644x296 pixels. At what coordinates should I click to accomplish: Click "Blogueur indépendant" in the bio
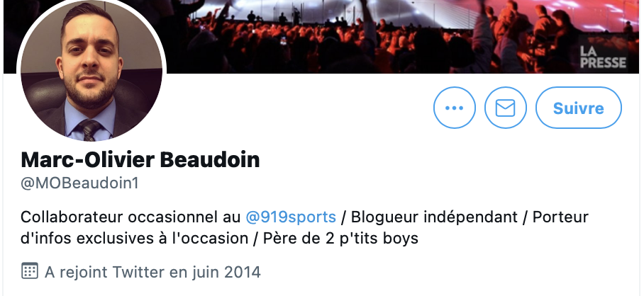coord(434,217)
